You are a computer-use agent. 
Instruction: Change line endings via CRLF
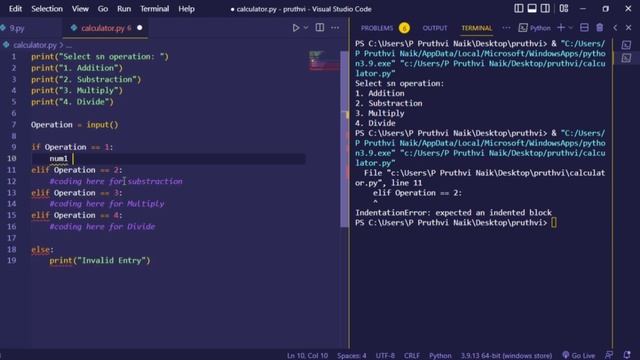[412, 356]
